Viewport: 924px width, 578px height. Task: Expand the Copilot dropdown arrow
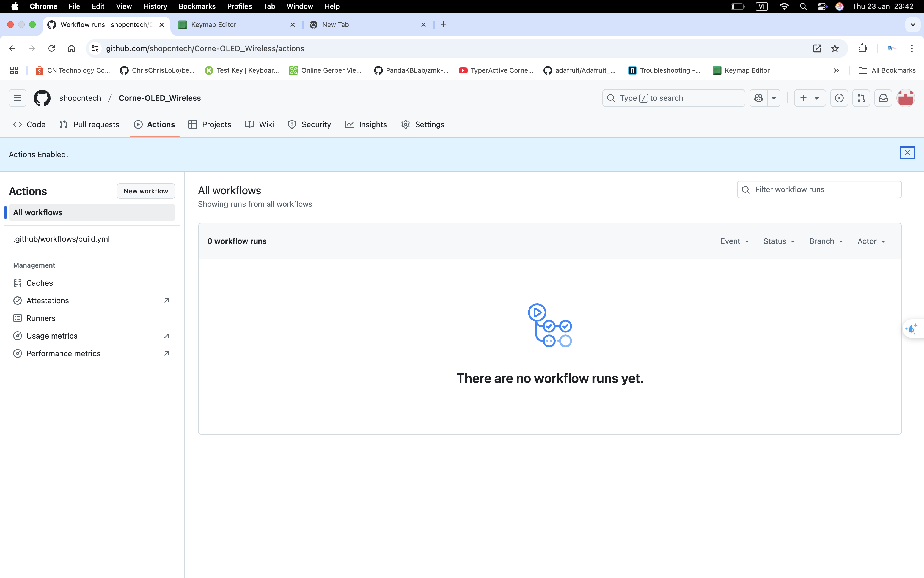[x=774, y=98]
